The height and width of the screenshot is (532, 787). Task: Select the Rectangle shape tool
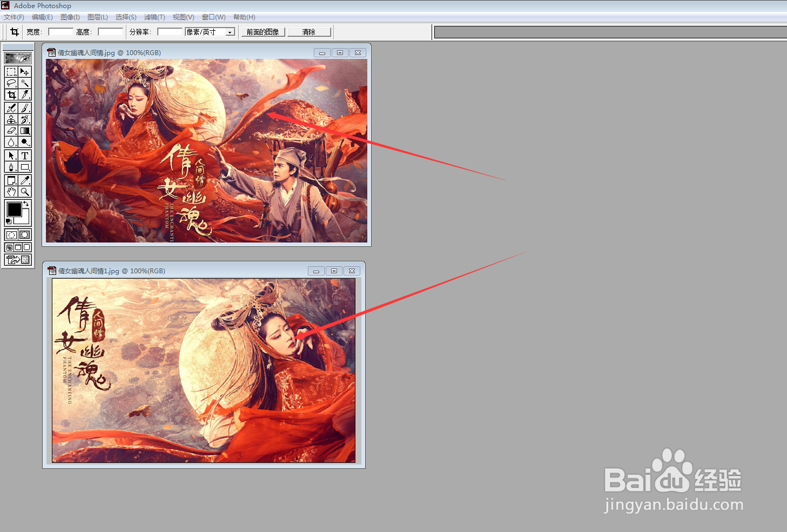(25, 167)
